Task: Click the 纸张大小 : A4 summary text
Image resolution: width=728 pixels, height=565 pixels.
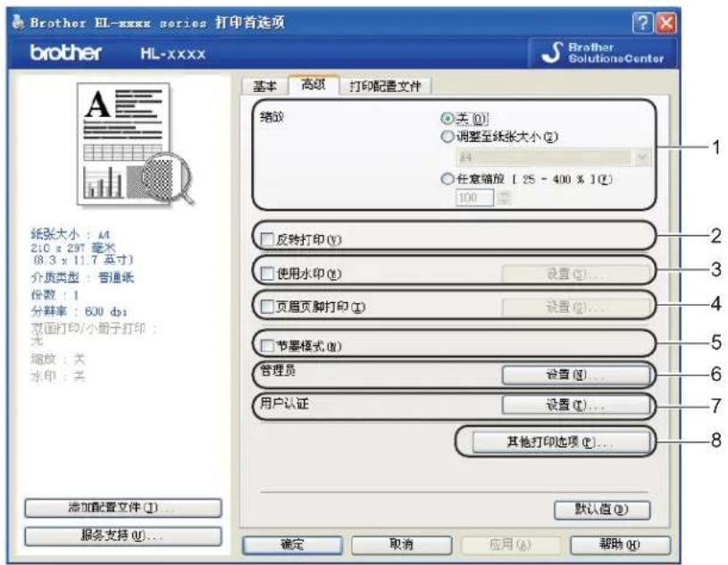Action: click(x=70, y=234)
